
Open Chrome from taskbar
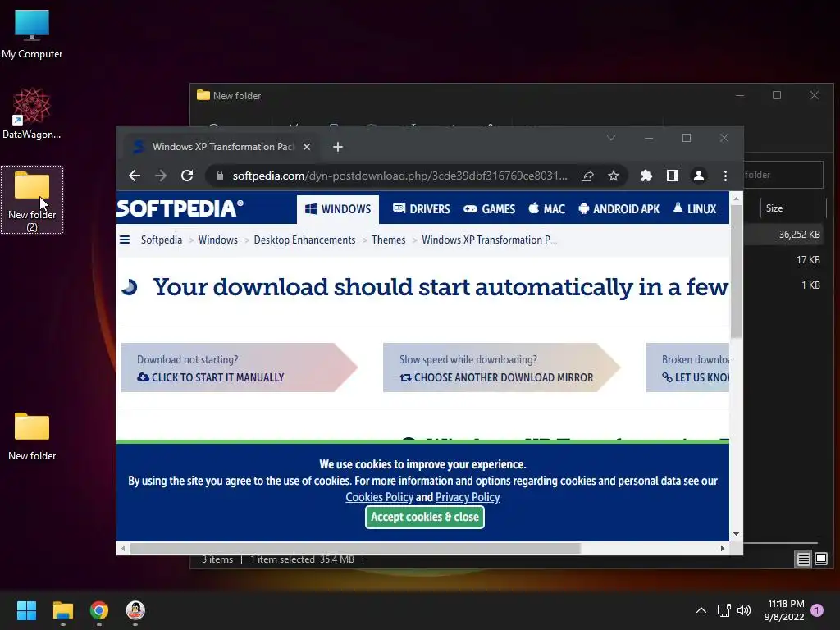coord(99,610)
